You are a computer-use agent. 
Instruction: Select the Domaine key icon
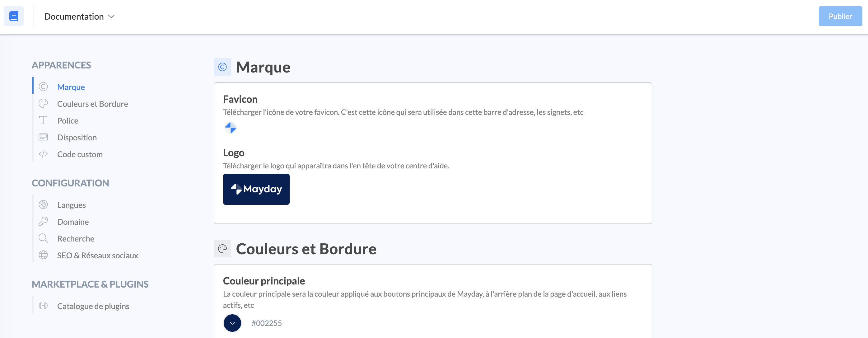point(43,221)
